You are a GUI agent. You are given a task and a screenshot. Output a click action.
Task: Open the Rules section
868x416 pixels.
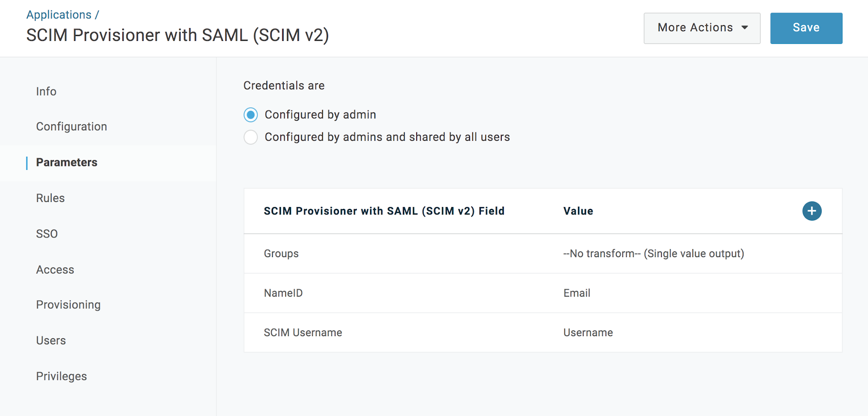(50, 198)
